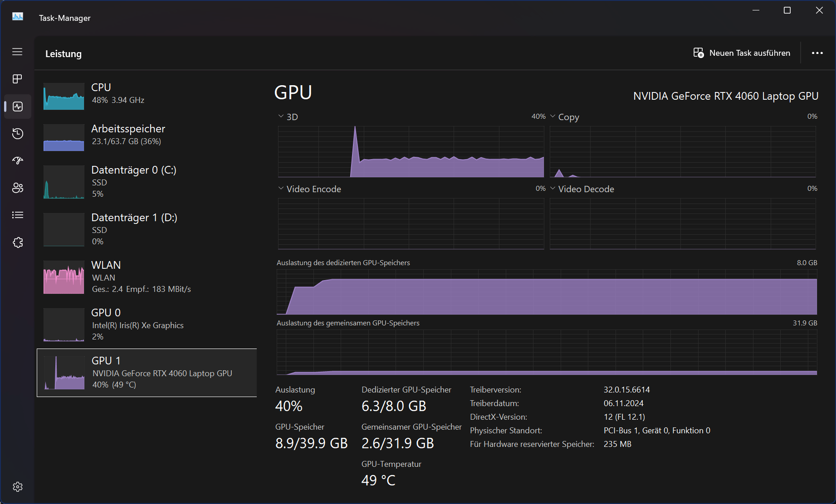Open the hamburger navigation menu
The height and width of the screenshot is (504, 836).
(x=17, y=52)
